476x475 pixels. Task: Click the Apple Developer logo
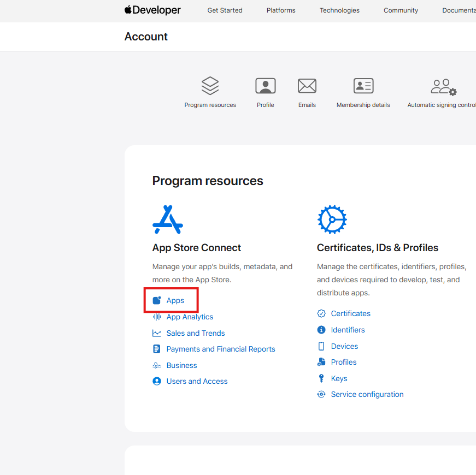pyautogui.click(x=152, y=10)
